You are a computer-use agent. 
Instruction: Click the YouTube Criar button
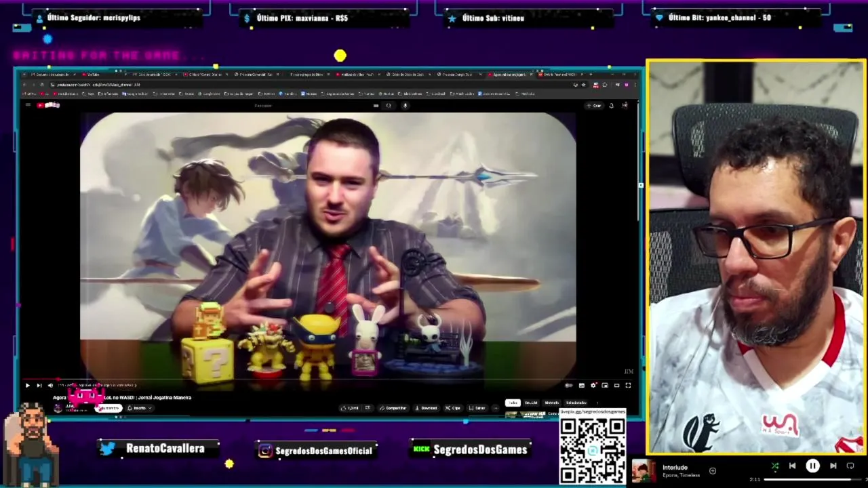click(x=594, y=105)
